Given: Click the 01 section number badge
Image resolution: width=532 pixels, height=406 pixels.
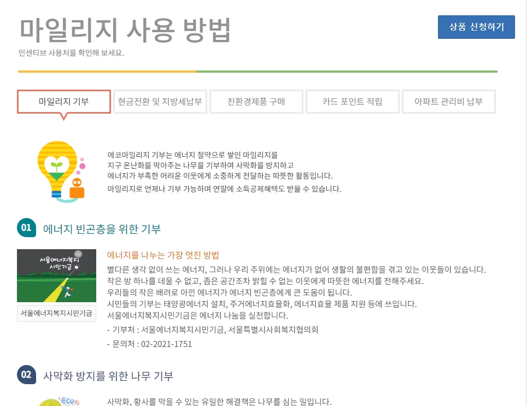Looking at the screenshot, I should pos(26,227).
